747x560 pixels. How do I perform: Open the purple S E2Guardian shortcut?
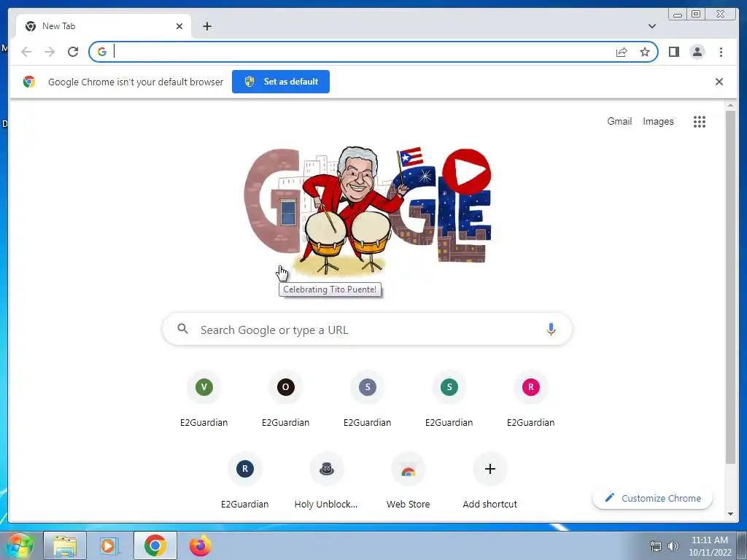point(368,399)
